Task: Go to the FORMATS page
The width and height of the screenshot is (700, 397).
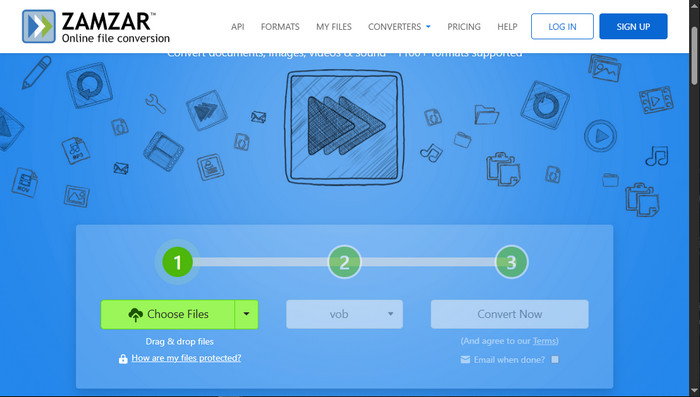Action: tap(280, 27)
